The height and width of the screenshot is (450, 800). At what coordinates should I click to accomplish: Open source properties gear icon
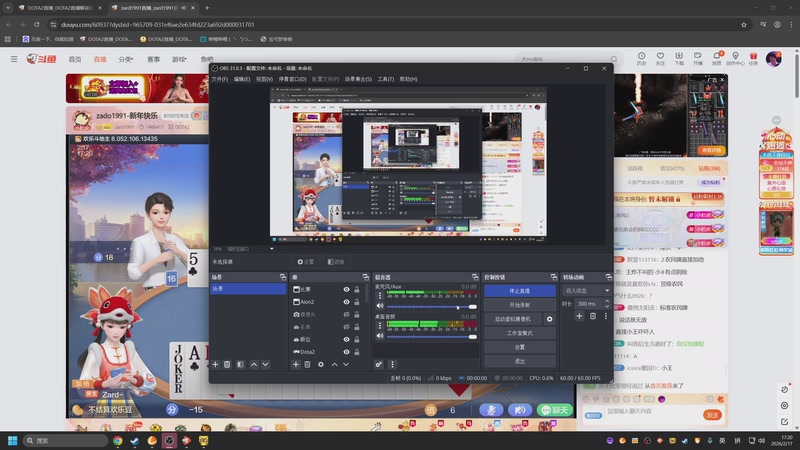pos(320,364)
